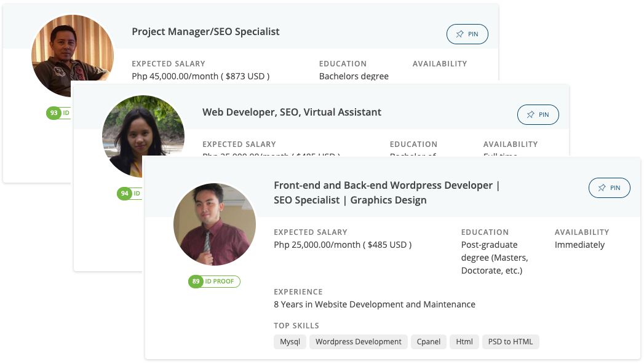The width and height of the screenshot is (644, 364).
Task: Pin the Front-end and Back-end Wordpress Developer profile
Action: click(x=609, y=188)
